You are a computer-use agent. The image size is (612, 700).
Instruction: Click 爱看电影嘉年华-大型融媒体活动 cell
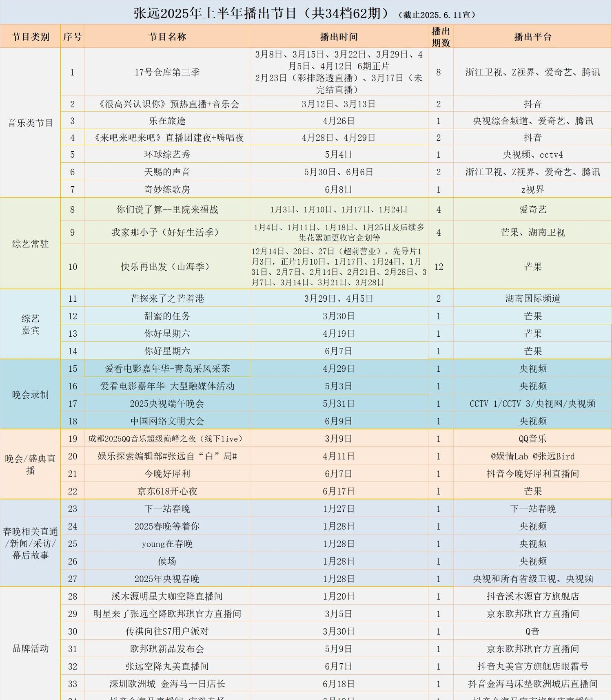coord(167,386)
